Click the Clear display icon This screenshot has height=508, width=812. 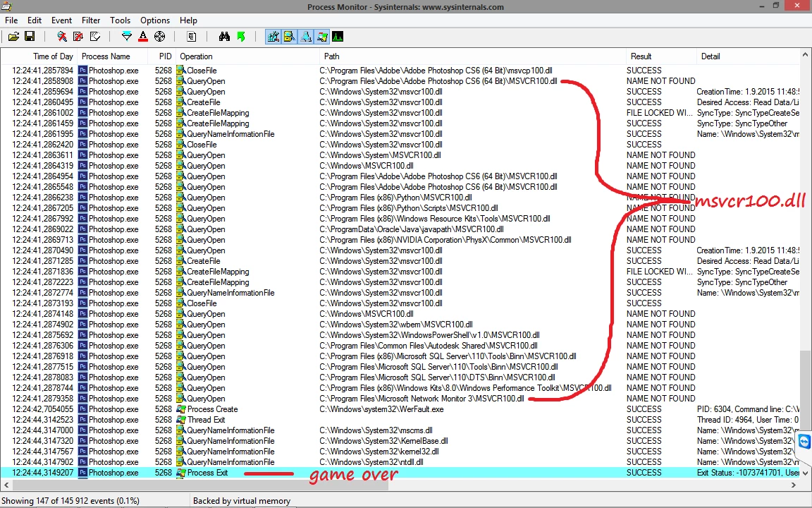pos(94,36)
